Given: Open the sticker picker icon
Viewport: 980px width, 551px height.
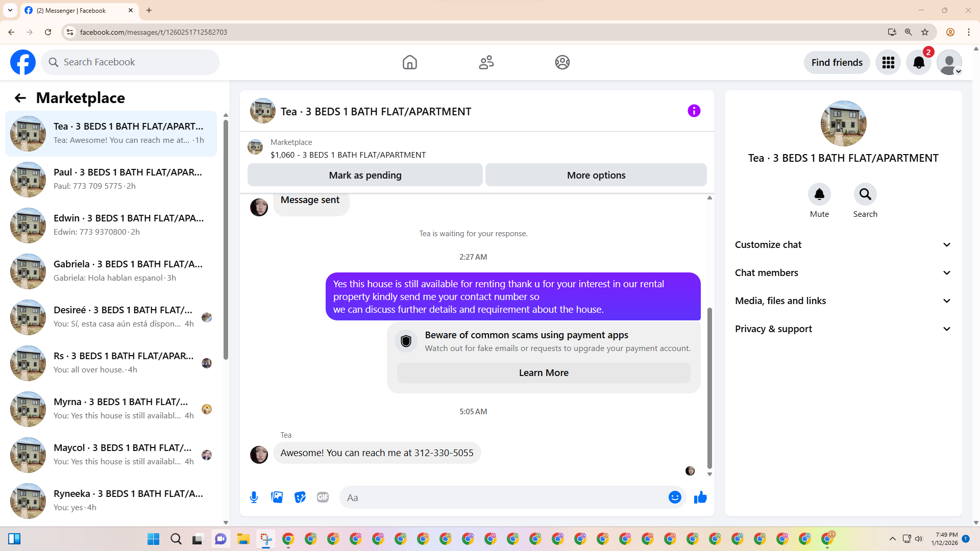Looking at the screenshot, I should click(x=300, y=497).
